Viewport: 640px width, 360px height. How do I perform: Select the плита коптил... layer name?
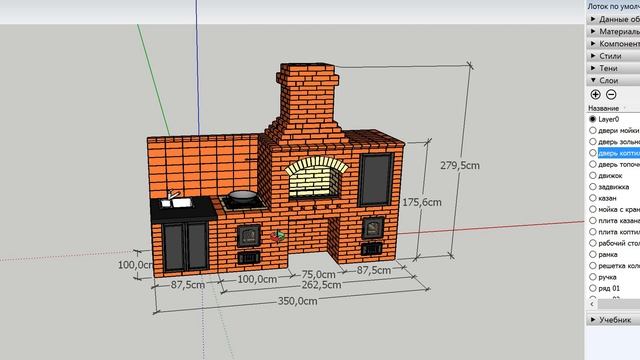[x=619, y=232]
